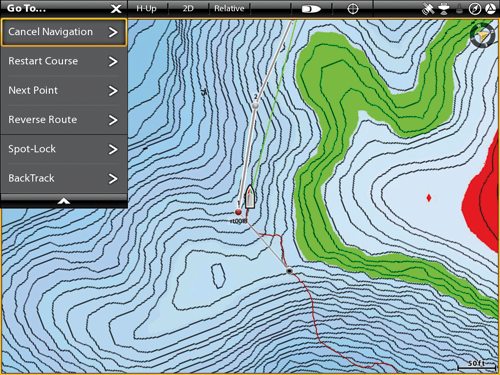Skip to Next Point option

64,91
